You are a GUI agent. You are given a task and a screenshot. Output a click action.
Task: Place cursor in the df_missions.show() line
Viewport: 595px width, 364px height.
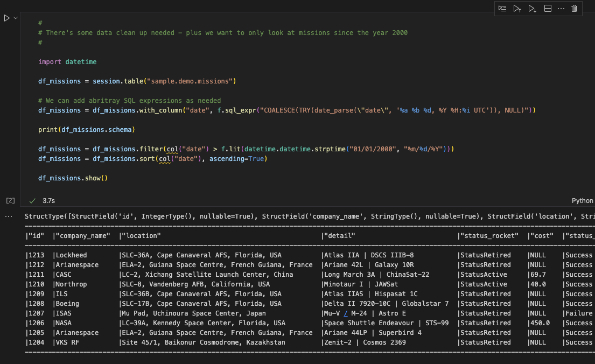point(70,178)
